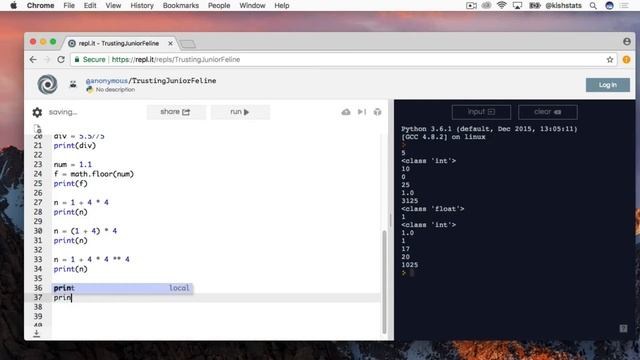Click the download icon under the line numbers
The height and width of the screenshot is (360, 640).
[37, 333]
